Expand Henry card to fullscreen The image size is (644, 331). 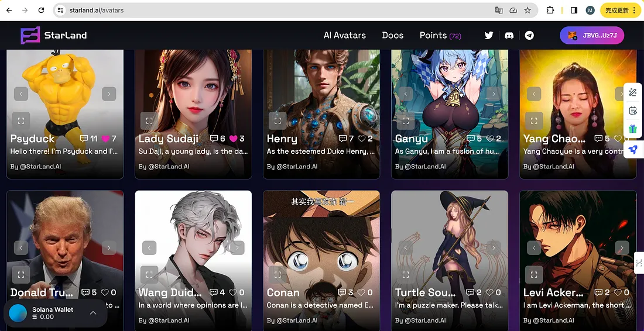point(278,120)
